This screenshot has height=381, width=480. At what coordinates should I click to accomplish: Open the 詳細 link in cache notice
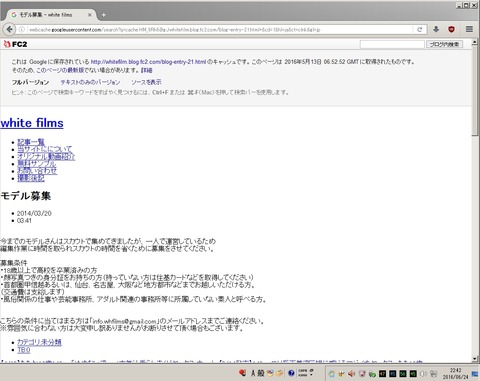(x=147, y=70)
